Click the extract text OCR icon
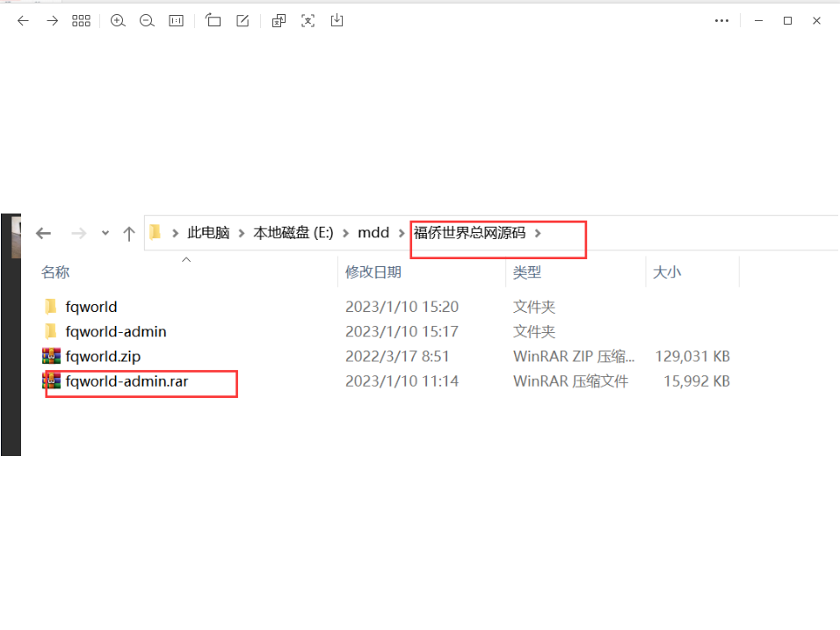This screenshot has width=840, height=630. click(x=308, y=20)
